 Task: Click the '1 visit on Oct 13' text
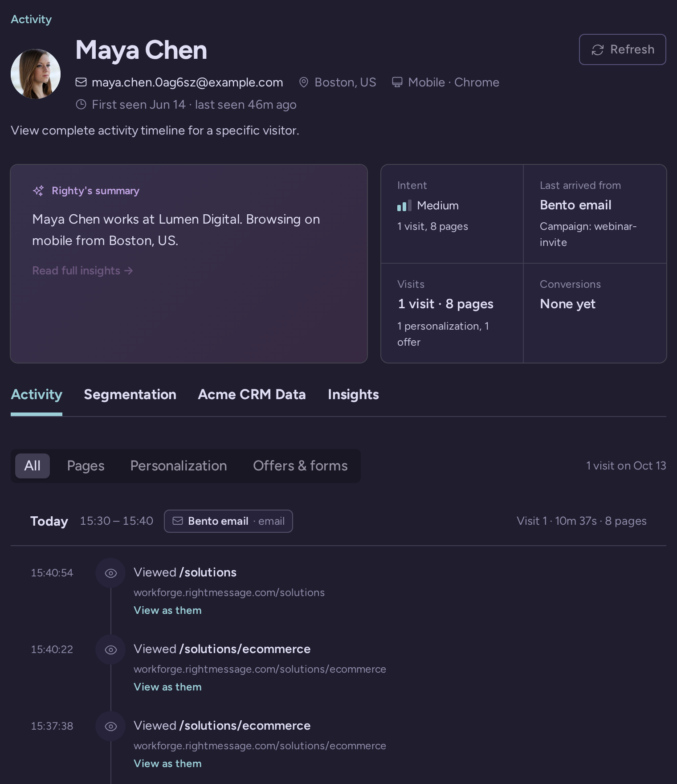[626, 466]
